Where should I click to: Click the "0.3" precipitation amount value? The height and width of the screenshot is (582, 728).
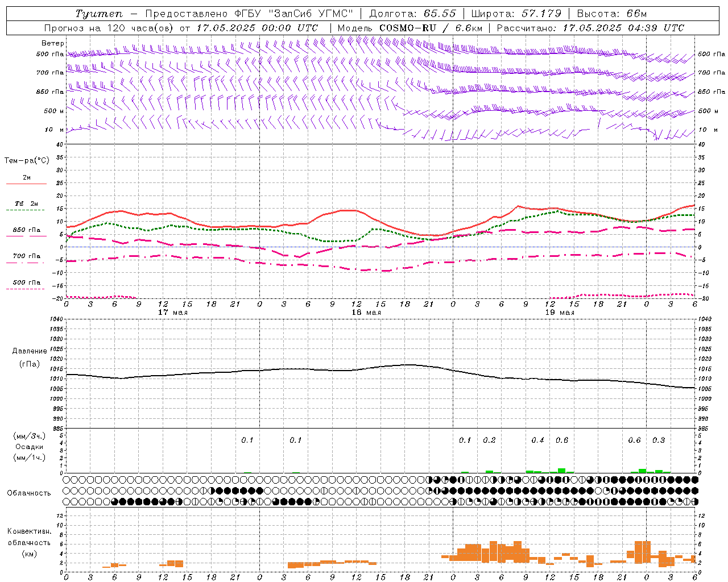(659, 440)
